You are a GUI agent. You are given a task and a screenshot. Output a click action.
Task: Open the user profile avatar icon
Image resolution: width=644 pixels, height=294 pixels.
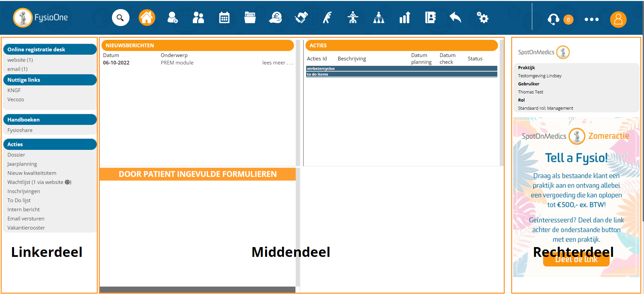[618, 20]
